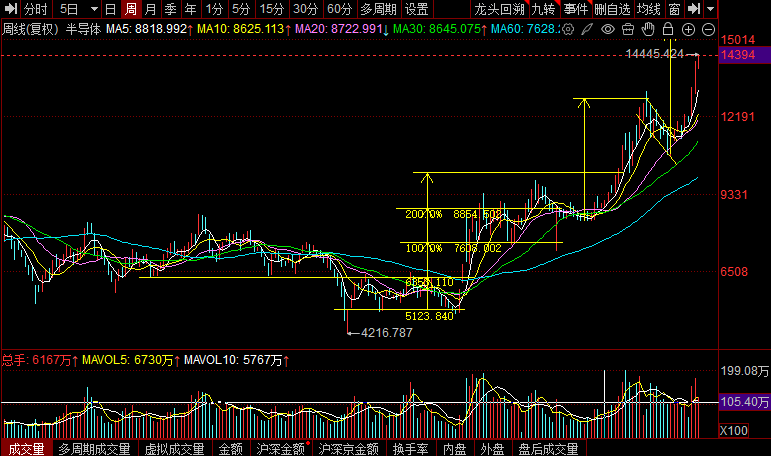Click the 周线(复权) chart label

[30, 29]
